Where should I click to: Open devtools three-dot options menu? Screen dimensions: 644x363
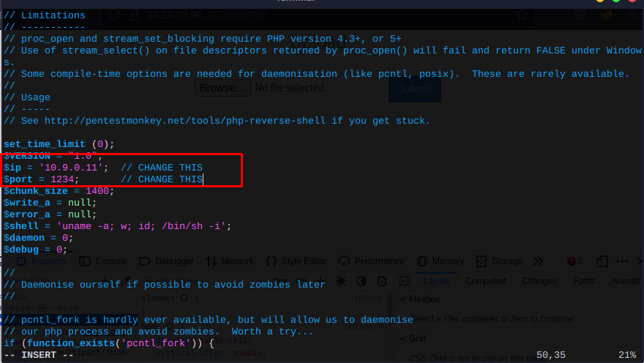point(622,261)
